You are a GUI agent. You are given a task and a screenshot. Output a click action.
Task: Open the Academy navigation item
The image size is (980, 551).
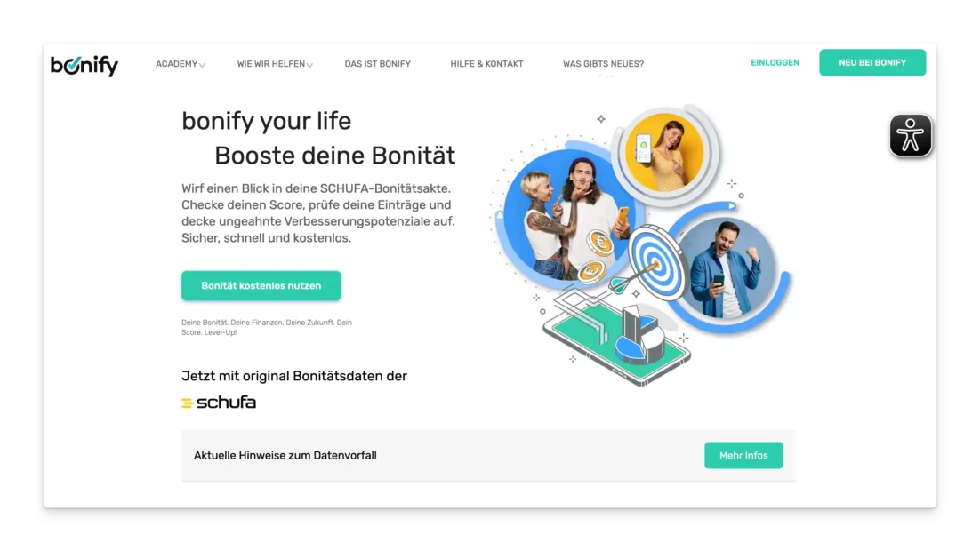(176, 64)
